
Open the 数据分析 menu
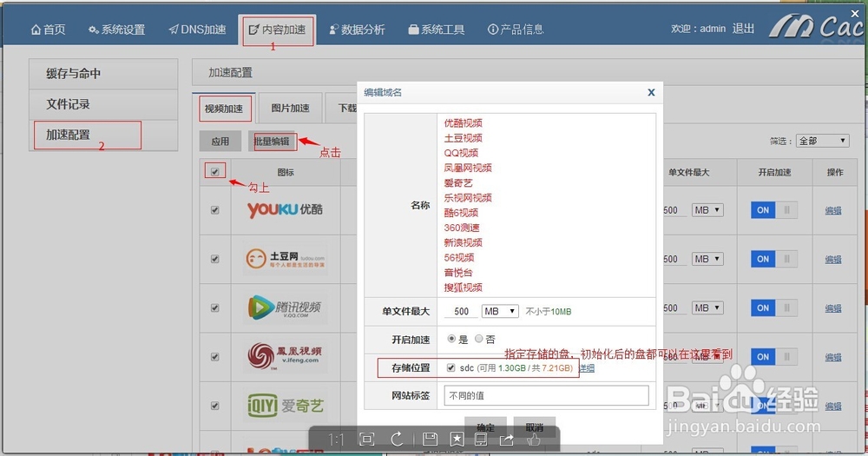coord(357,30)
